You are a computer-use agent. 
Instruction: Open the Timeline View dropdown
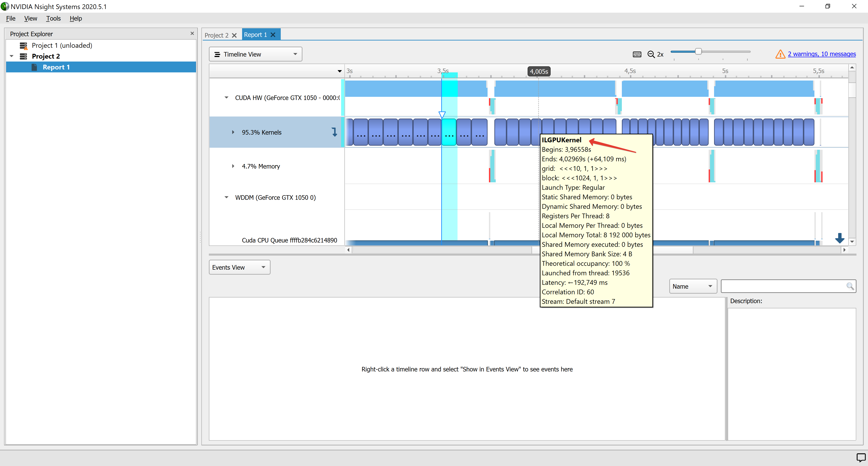tap(255, 54)
